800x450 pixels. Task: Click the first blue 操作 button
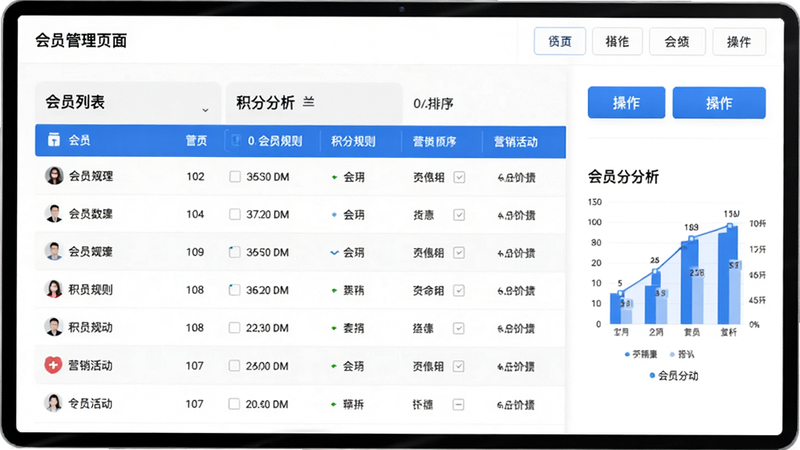pyautogui.click(x=626, y=103)
